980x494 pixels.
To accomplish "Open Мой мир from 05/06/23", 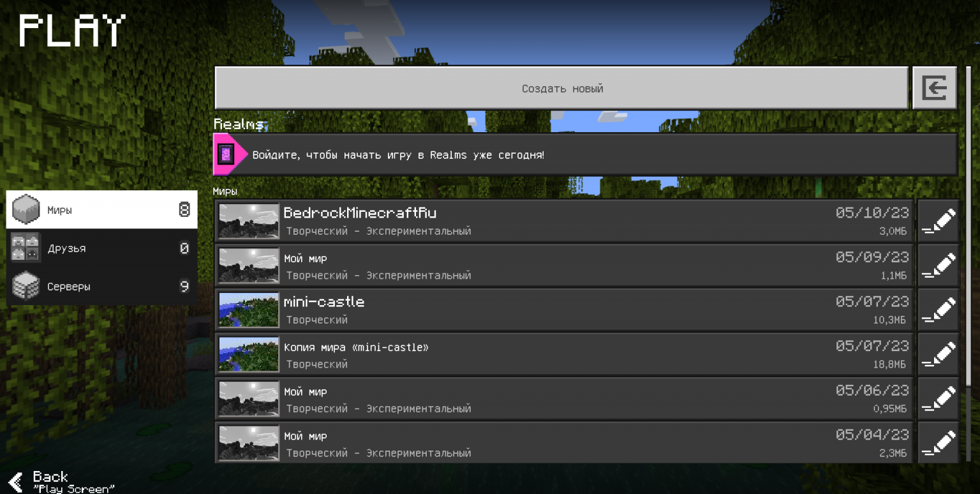I will (565, 398).
